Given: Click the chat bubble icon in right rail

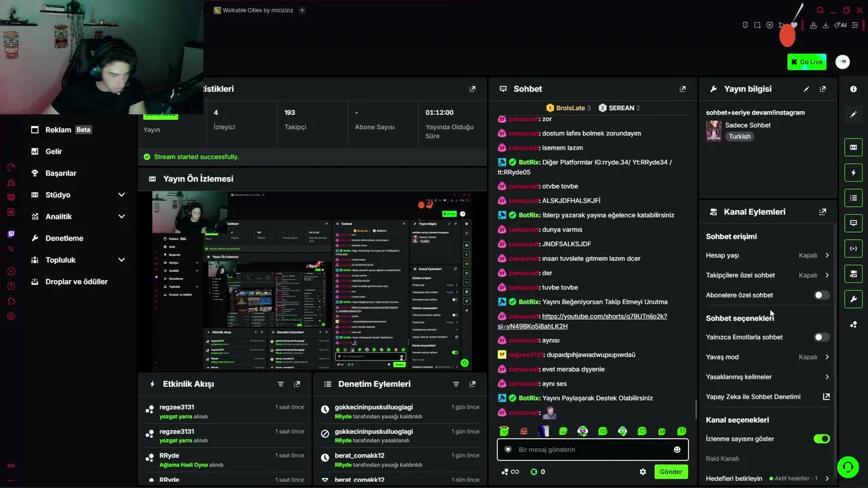Looking at the screenshot, I should pyautogui.click(x=853, y=223).
